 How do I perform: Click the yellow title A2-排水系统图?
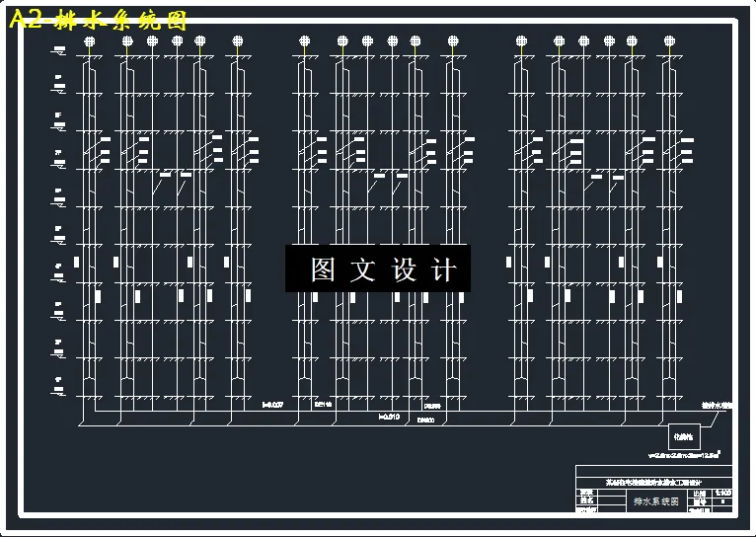(x=98, y=20)
